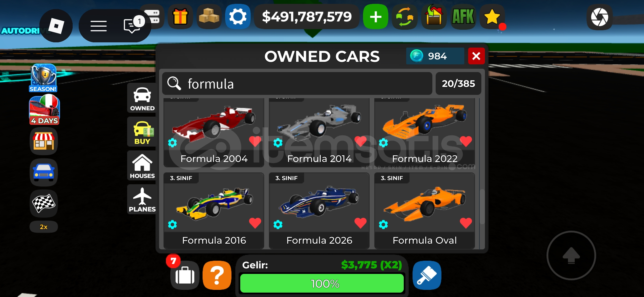Open gear options on Formula 2022
The image size is (644, 297).
click(x=383, y=143)
